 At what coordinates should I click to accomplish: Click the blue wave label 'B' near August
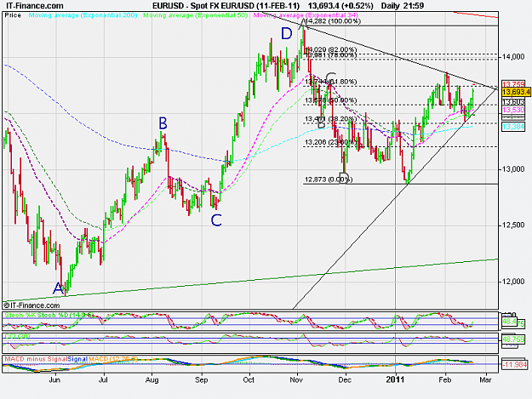(x=163, y=123)
